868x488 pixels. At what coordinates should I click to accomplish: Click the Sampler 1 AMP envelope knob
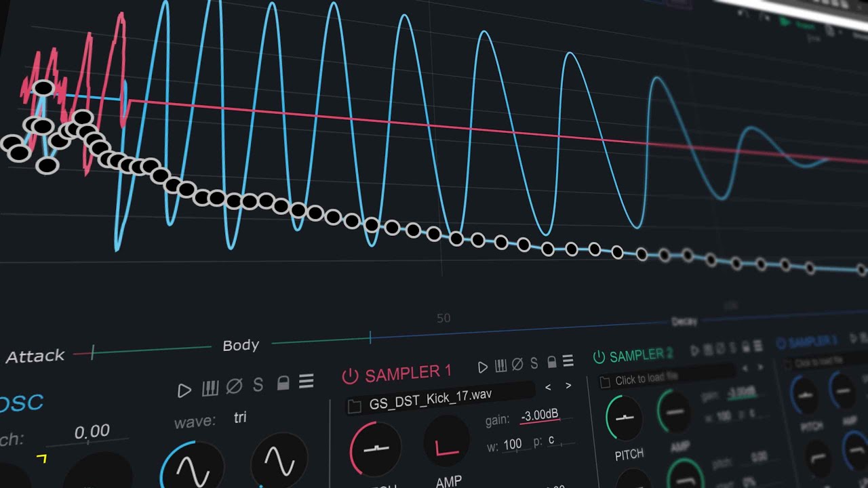click(447, 442)
